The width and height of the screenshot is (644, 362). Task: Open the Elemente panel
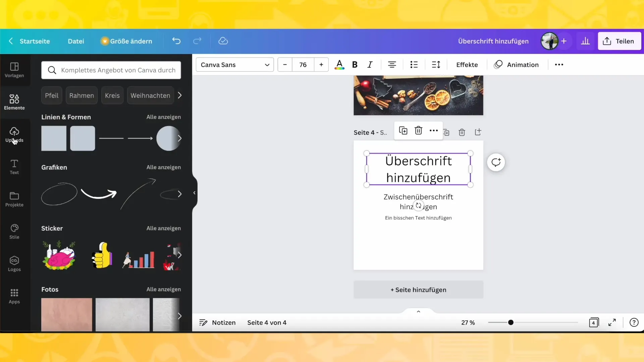coord(14,102)
